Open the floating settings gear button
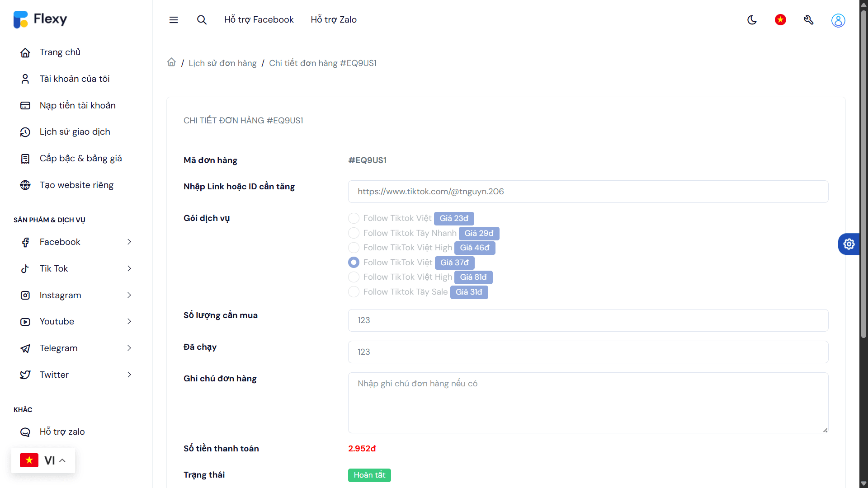 click(x=849, y=244)
